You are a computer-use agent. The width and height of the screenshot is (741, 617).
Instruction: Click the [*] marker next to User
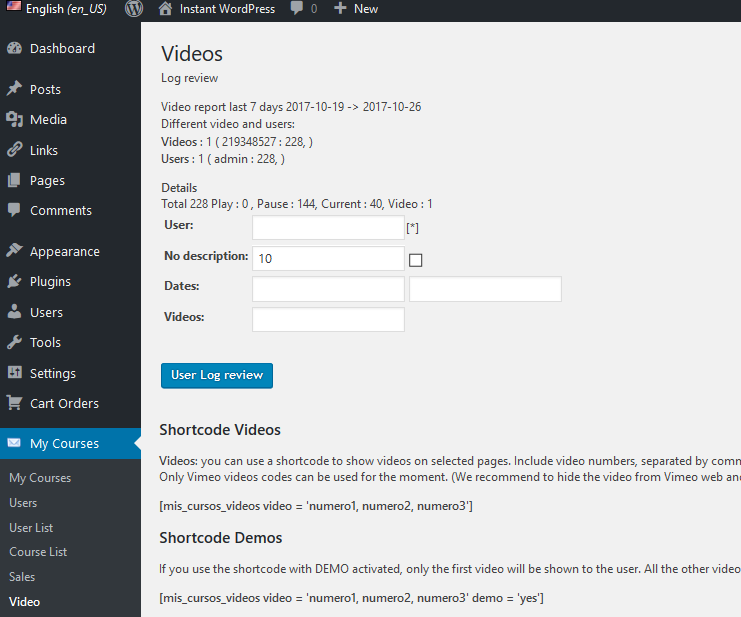(413, 228)
